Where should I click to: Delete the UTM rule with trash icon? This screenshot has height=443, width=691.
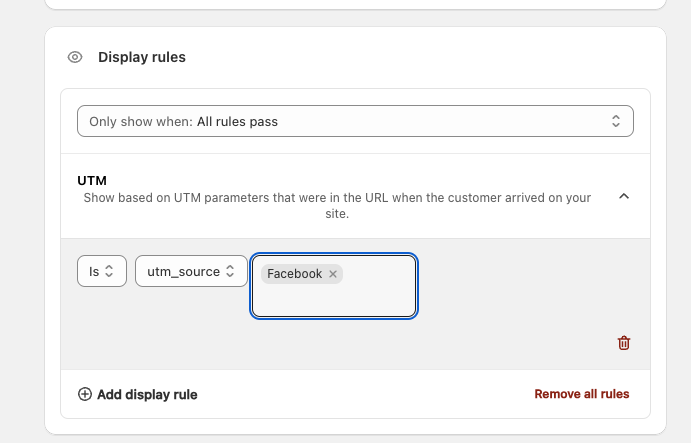click(624, 343)
